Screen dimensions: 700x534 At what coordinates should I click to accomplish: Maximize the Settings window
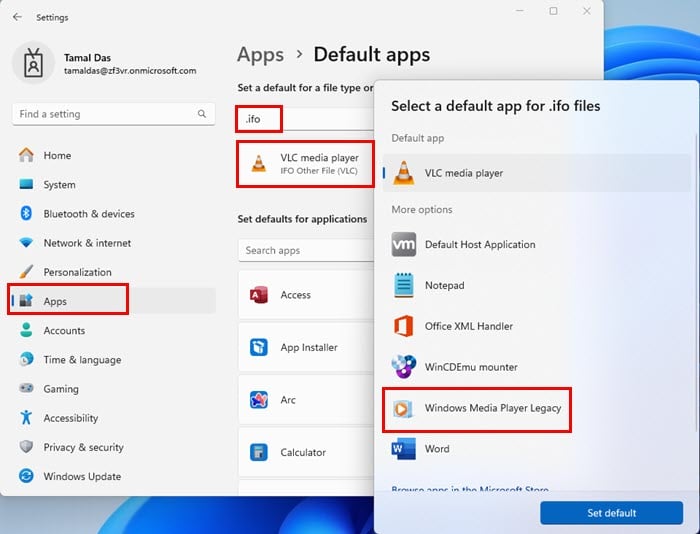[x=554, y=11]
